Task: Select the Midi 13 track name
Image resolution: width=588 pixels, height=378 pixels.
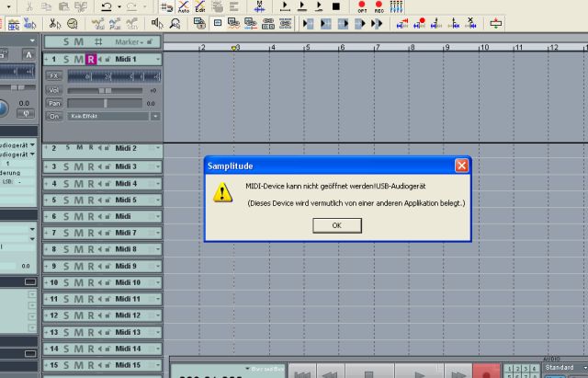Action: [x=128, y=332]
